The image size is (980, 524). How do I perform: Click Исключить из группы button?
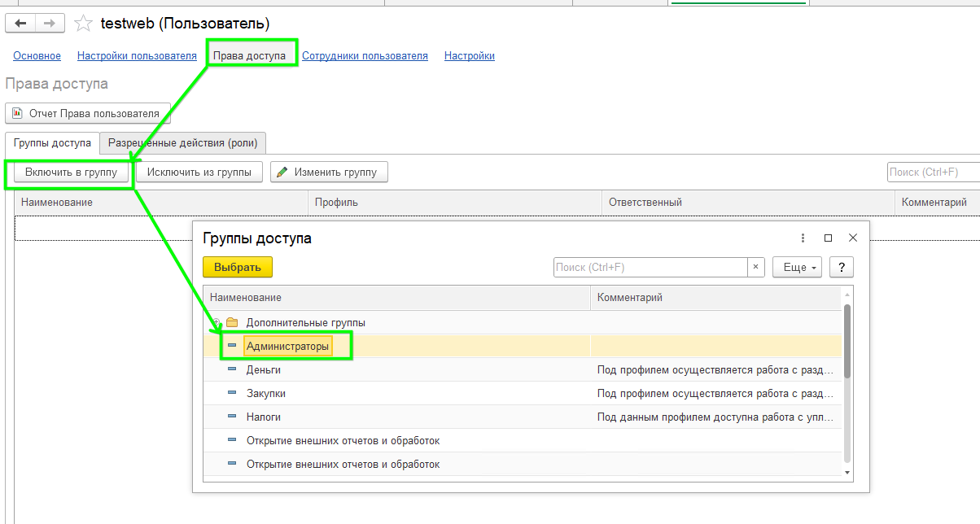click(x=199, y=172)
